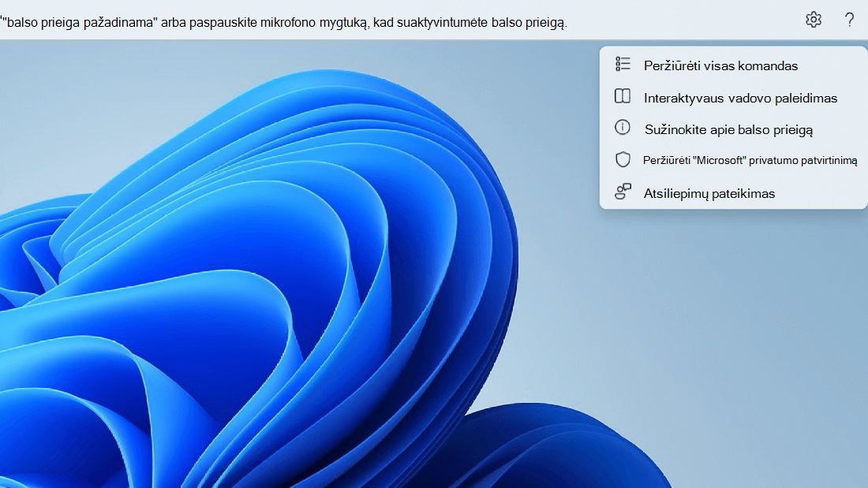Viewport: 868px width, 488px height.
Task: Select Atsiliepimų pateikimas entry
Action: click(x=733, y=193)
